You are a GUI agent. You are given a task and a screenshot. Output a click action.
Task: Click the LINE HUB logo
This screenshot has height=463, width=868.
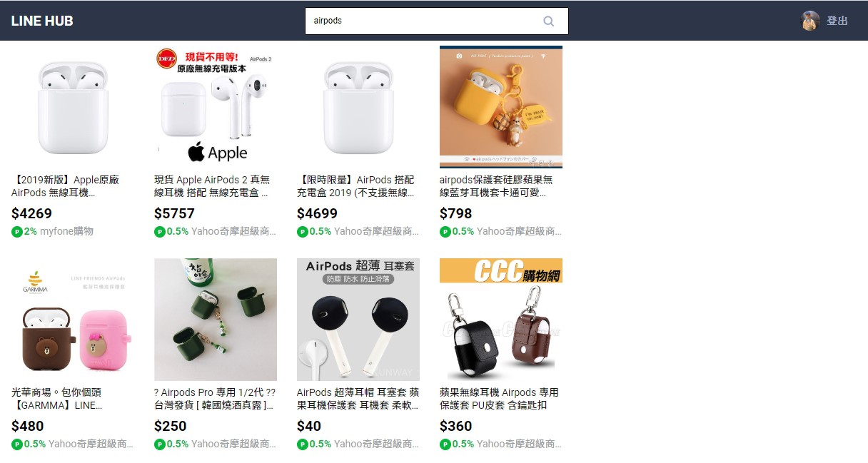tap(42, 21)
